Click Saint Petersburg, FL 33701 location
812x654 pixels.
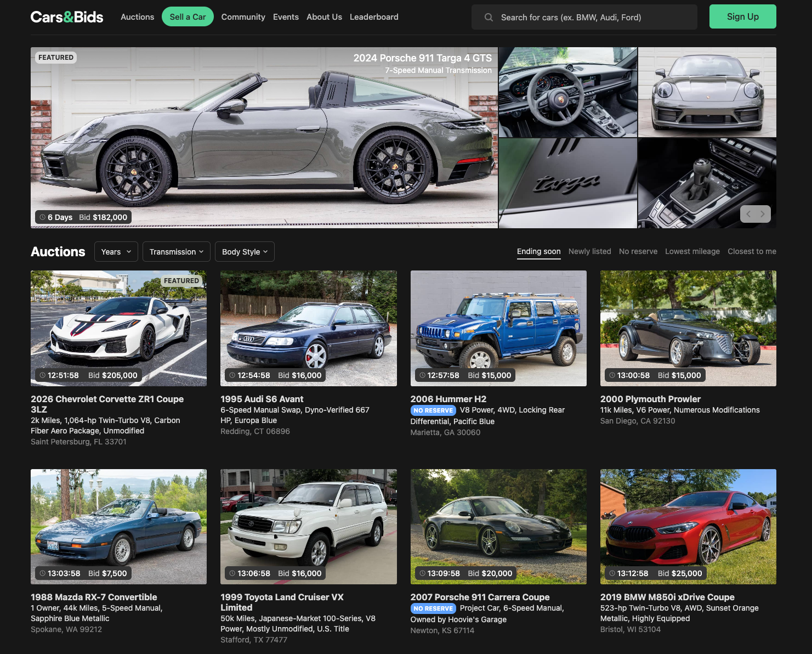[x=78, y=442]
